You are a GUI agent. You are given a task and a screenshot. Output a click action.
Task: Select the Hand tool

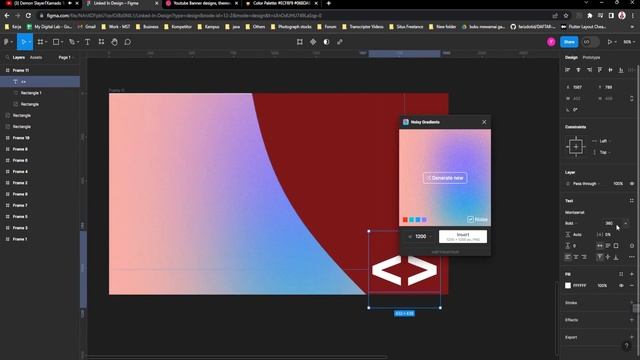(114, 42)
